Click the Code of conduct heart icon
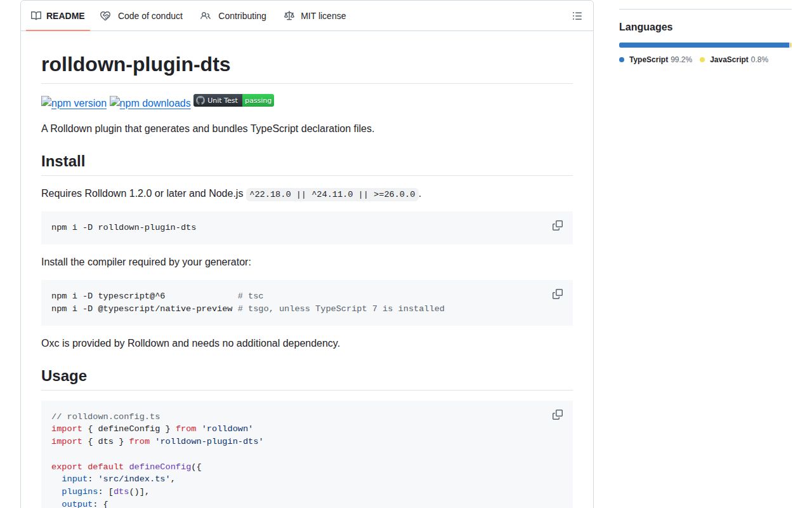This screenshot has height=508, width=812. (x=106, y=16)
